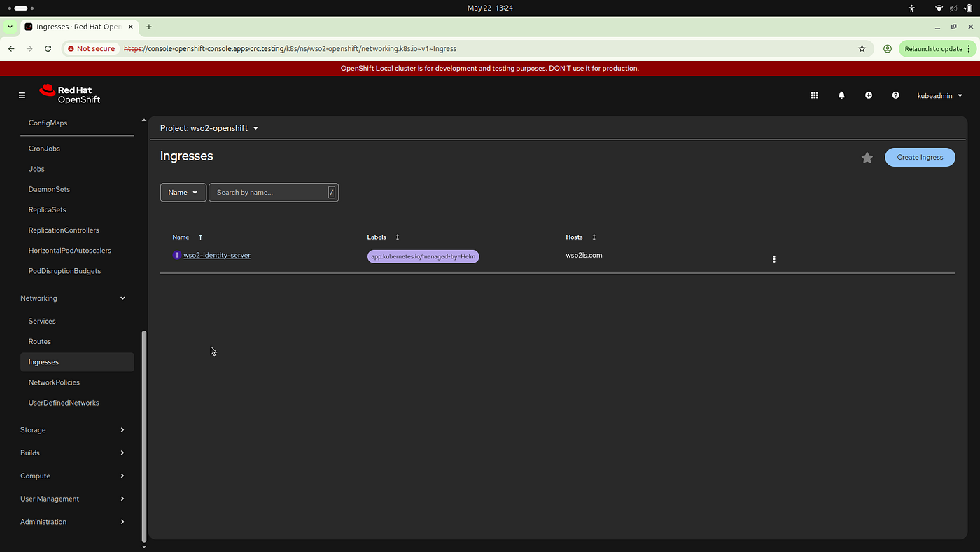Image resolution: width=980 pixels, height=552 pixels.
Task: Open DaemonSets in the sidebar
Action: [x=49, y=189]
